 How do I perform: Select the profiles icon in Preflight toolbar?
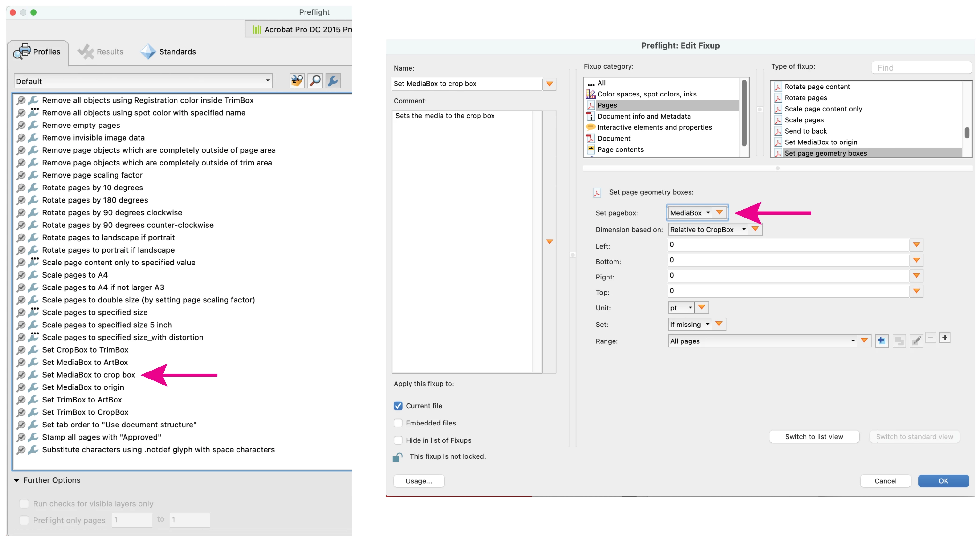(x=297, y=81)
